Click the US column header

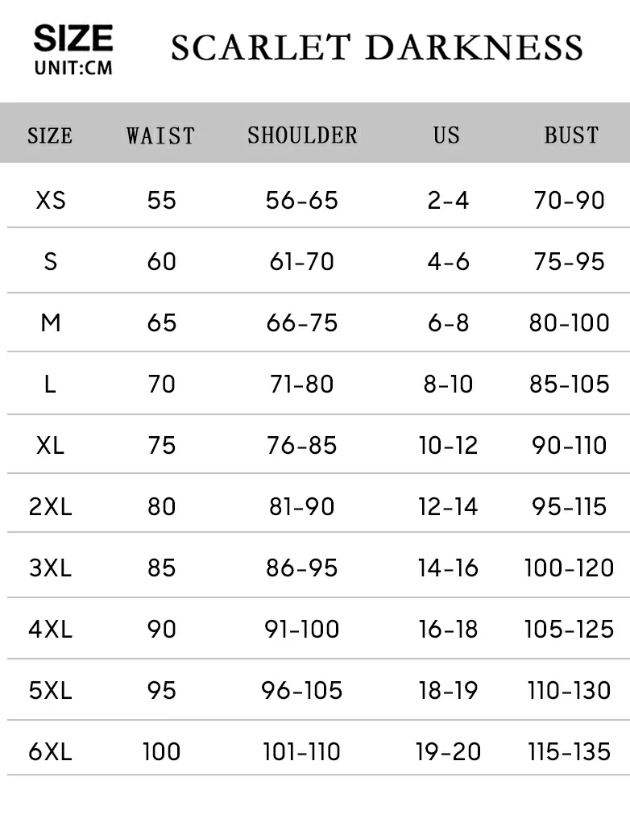(446, 135)
